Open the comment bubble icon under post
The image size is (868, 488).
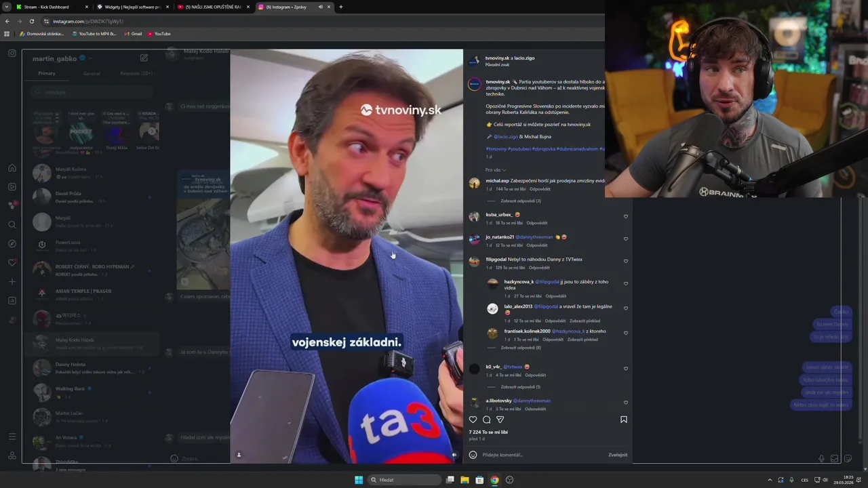pos(486,420)
